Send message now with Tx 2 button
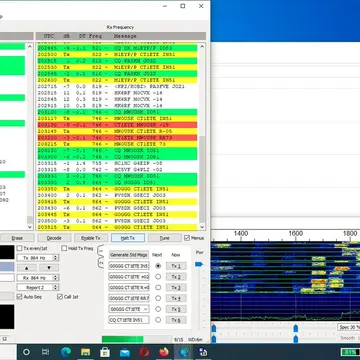The height and width of the screenshot is (360, 360). pyautogui.click(x=176, y=277)
